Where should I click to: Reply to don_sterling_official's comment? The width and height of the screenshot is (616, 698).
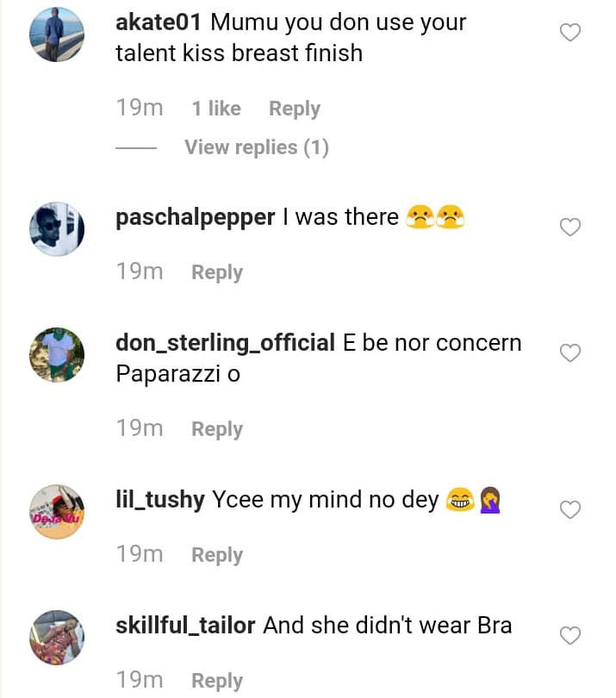tap(216, 429)
